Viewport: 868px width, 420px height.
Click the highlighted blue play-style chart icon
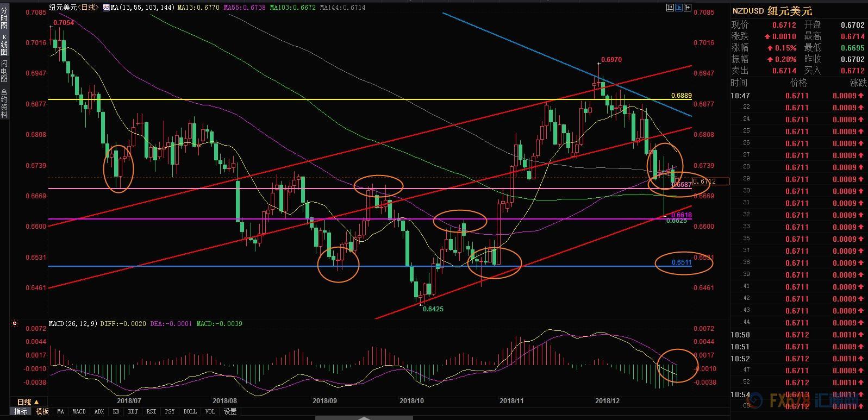pyautogui.click(x=679, y=8)
